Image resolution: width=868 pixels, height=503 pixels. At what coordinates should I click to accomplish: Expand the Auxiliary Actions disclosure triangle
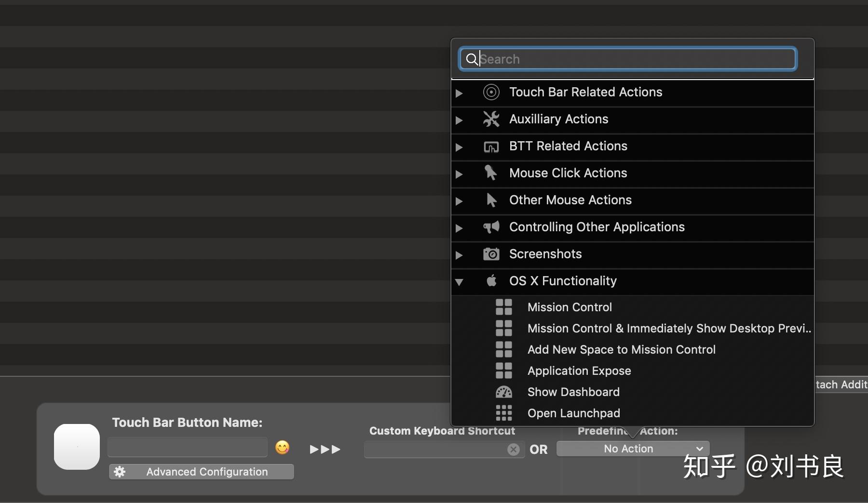459,120
